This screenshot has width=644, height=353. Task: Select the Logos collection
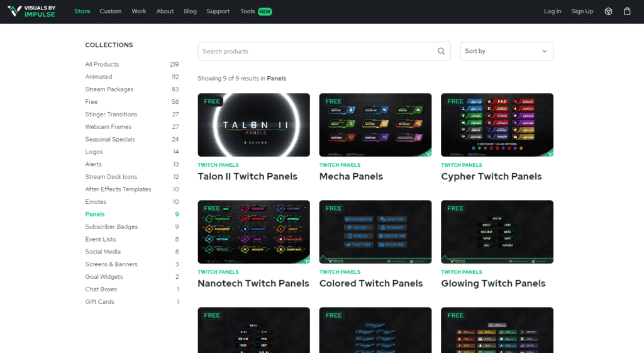click(x=94, y=152)
